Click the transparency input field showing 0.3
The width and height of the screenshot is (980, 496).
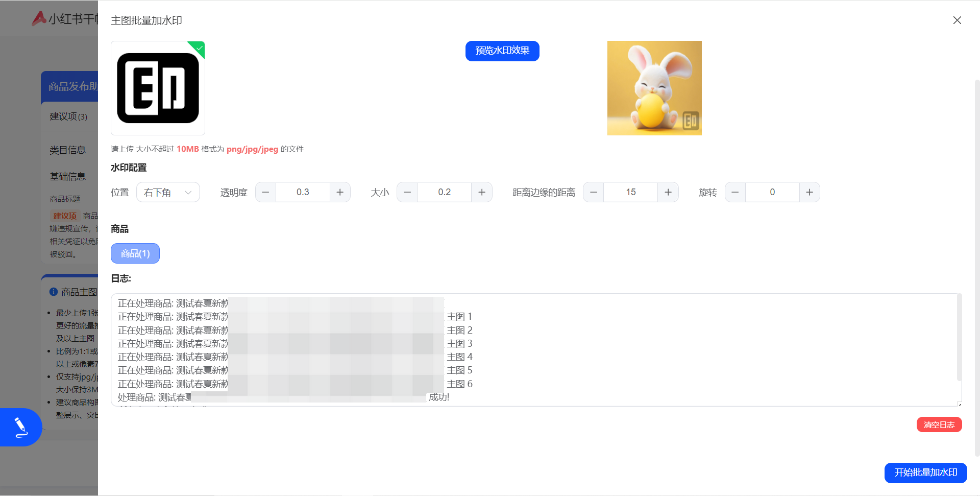click(x=303, y=192)
